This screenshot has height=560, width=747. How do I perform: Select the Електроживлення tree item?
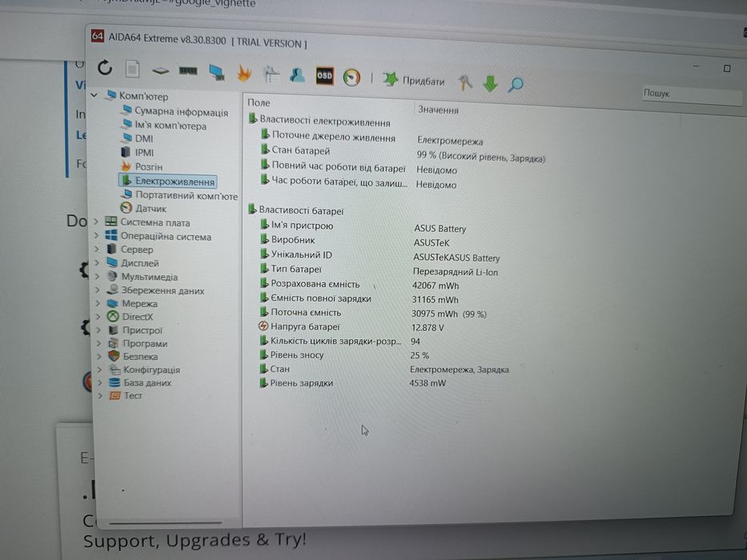pos(167,181)
